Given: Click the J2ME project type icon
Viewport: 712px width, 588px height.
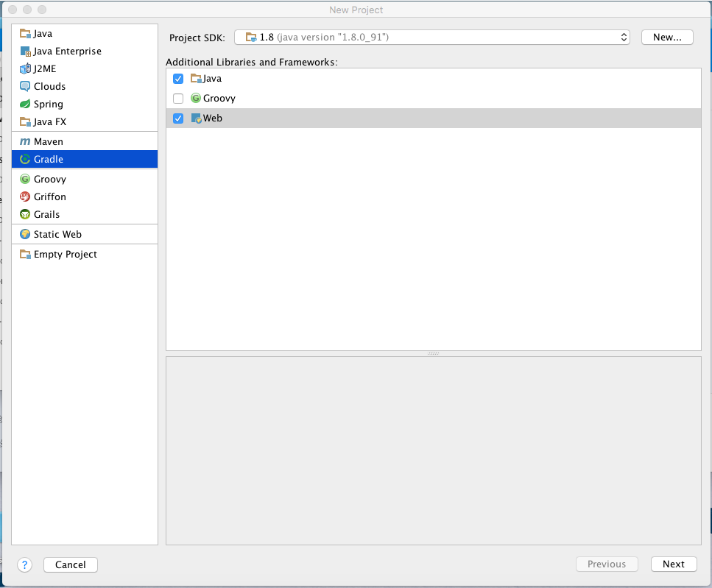Looking at the screenshot, I should click(x=25, y=69).
